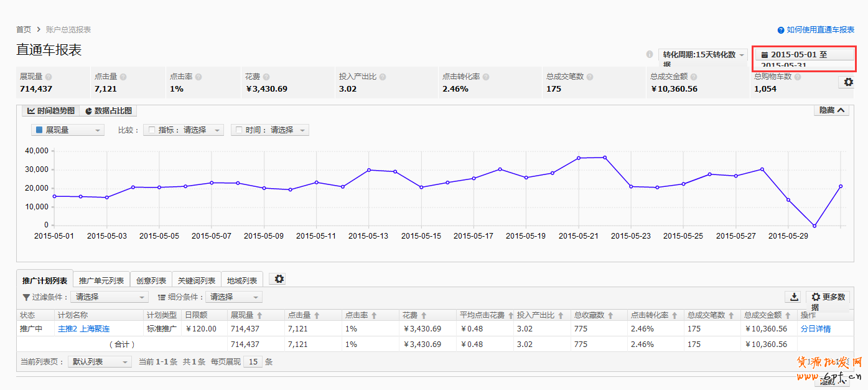Switch to 数据占比图 chart view
The height and width of the screenshot is (390, 868).
[108, 111]
